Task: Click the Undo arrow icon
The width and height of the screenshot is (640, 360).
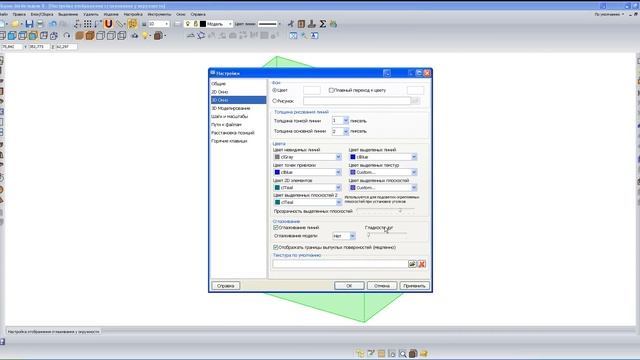Action: (x=53, y=24)
